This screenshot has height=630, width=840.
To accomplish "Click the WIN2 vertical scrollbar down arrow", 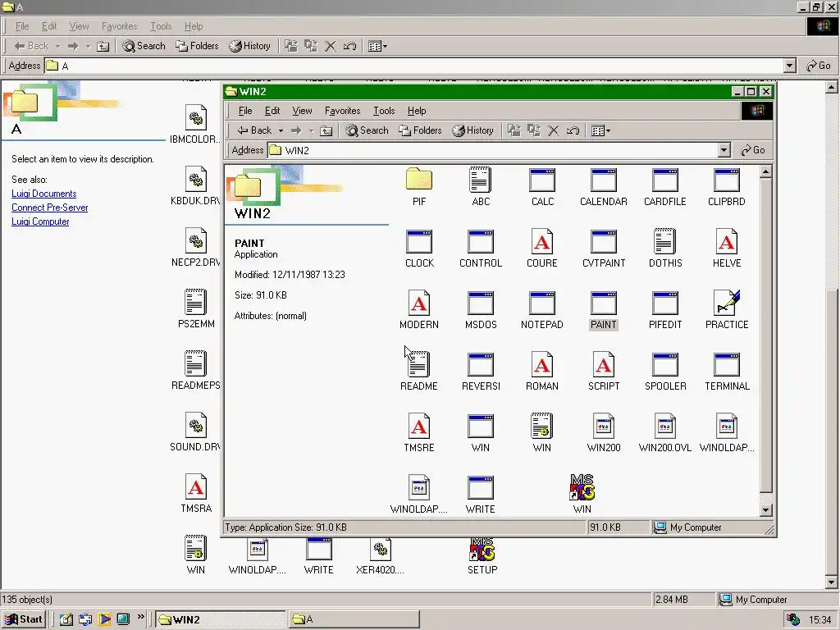I will click(x=766, y=510).
